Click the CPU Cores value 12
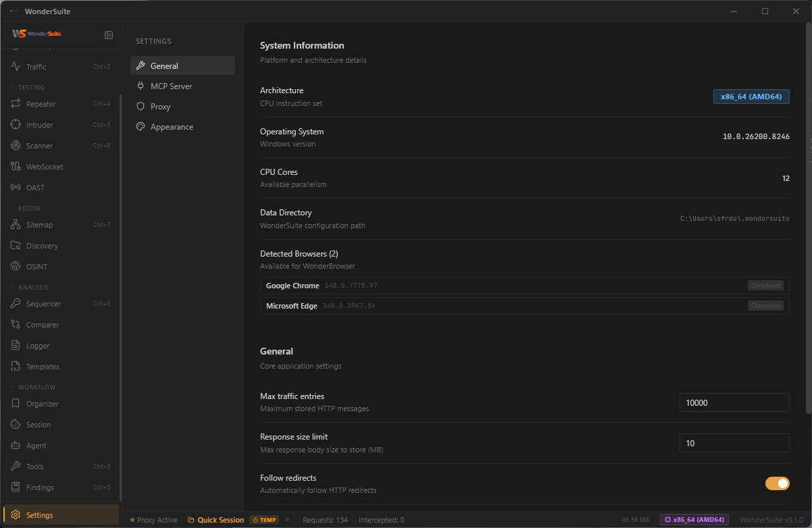The height and width of the screenshot is (528, 812). point(786,178)
